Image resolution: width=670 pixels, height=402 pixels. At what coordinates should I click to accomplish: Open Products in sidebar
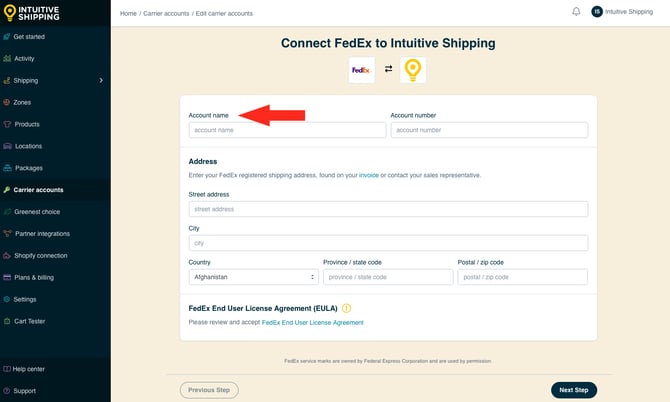(55, 124)
